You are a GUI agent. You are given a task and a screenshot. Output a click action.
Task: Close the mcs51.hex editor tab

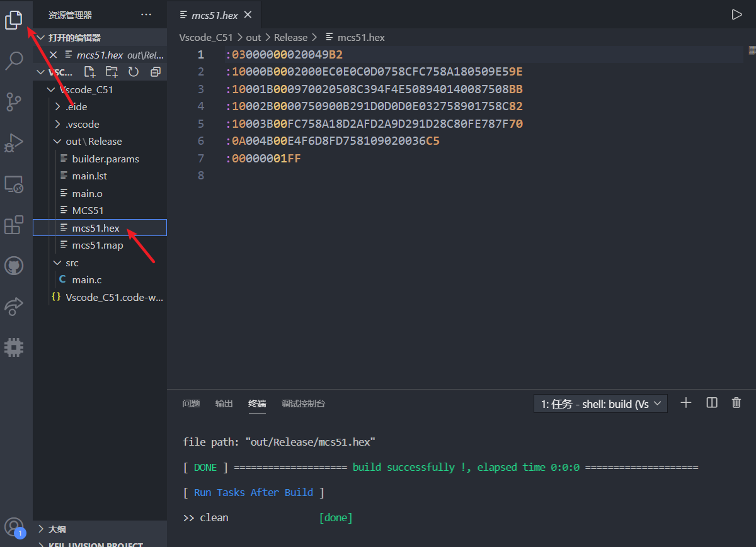248,14
